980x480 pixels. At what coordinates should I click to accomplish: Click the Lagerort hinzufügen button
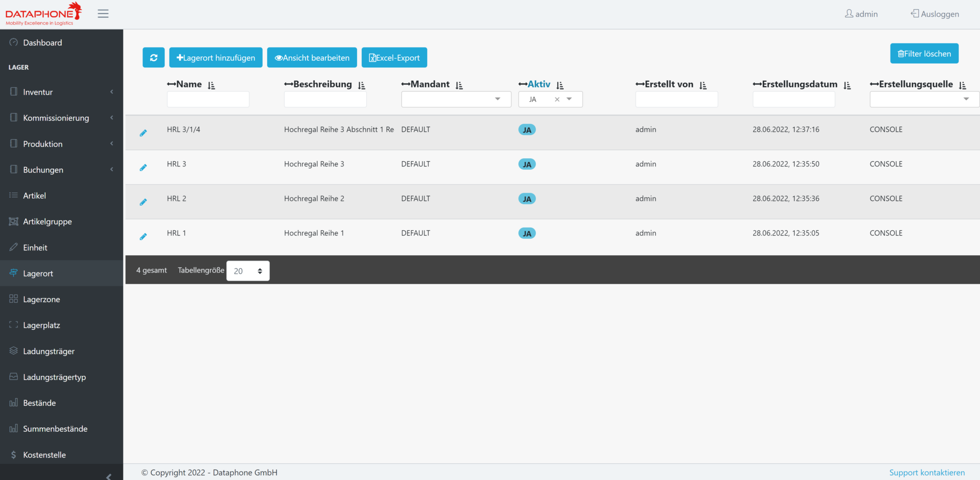[215, 57]
